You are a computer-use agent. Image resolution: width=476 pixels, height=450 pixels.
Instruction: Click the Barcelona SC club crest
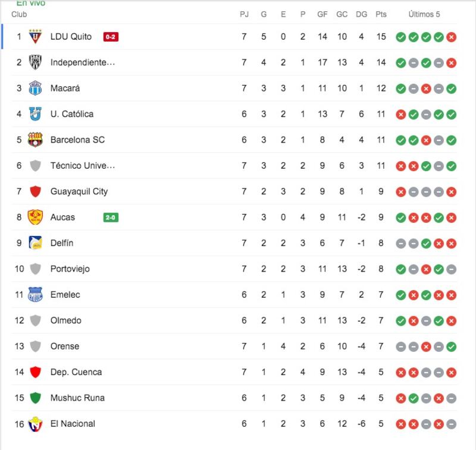(x=35, y=140)
